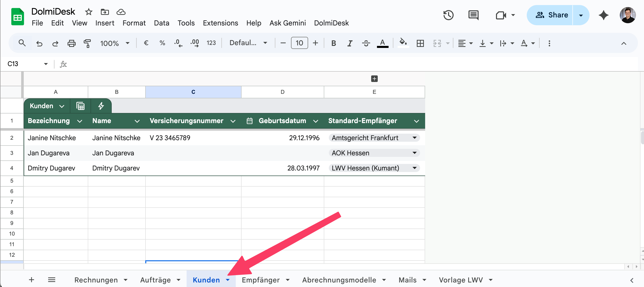Click the print icon in toolbar
Screen dimensions: 644x287
click(71, 43)
